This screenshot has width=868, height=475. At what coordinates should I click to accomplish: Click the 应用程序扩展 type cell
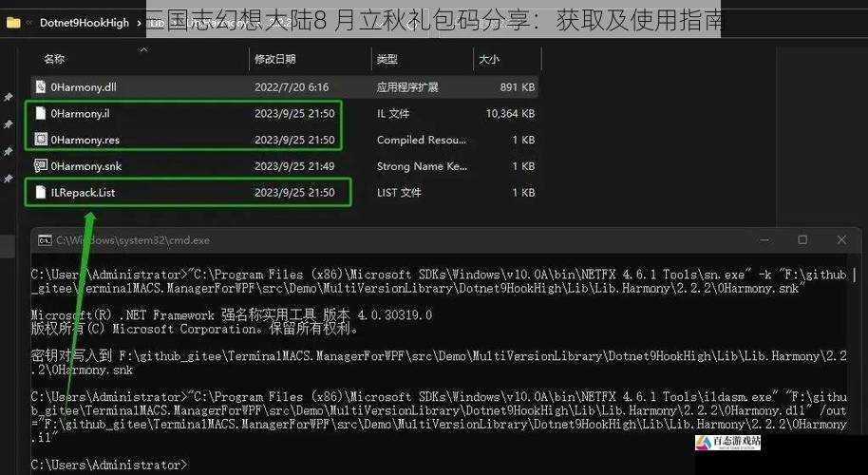pos(407,86)
